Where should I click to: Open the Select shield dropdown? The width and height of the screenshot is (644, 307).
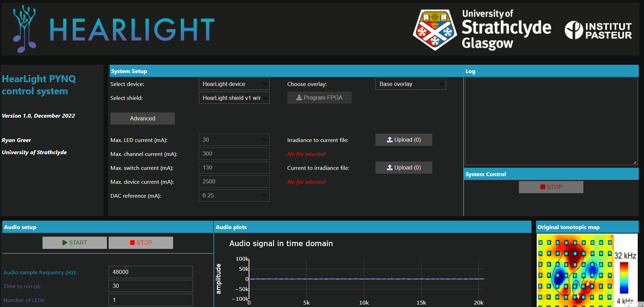pos(234,98)
